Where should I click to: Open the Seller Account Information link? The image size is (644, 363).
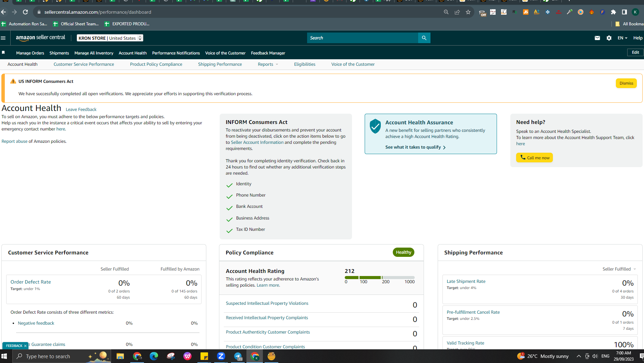[257, 142]
